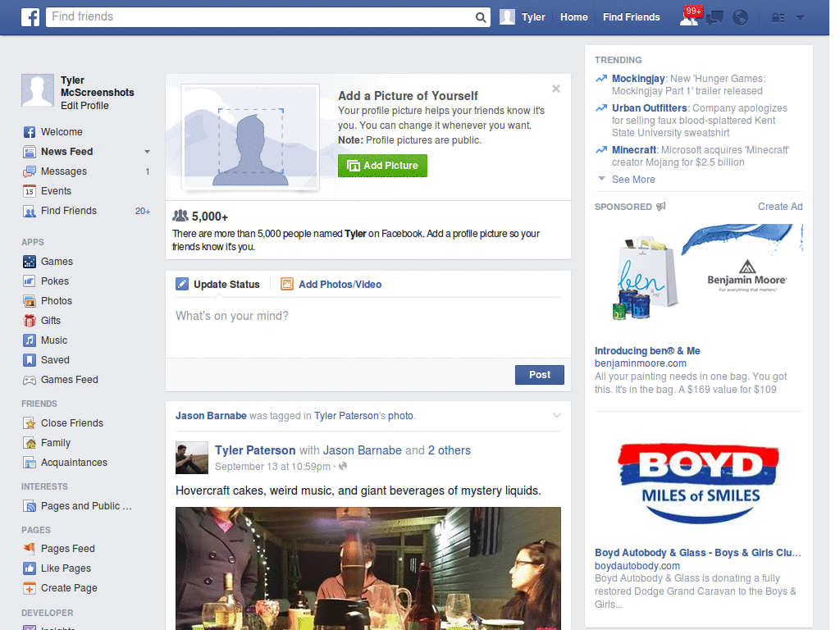Go to Home in the top bar
Screen dimensions: 840x630
pos(573,17)
